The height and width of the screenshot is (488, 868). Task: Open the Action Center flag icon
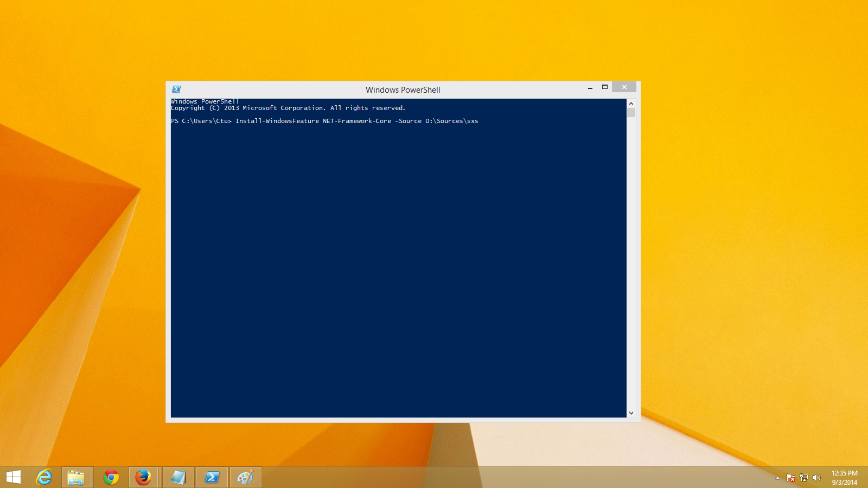click(791, 478)
